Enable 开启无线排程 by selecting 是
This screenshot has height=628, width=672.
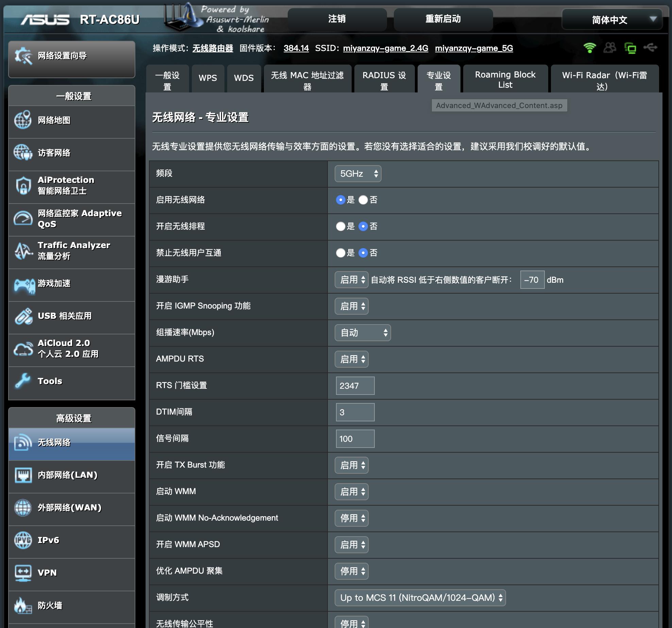[340, 226]
